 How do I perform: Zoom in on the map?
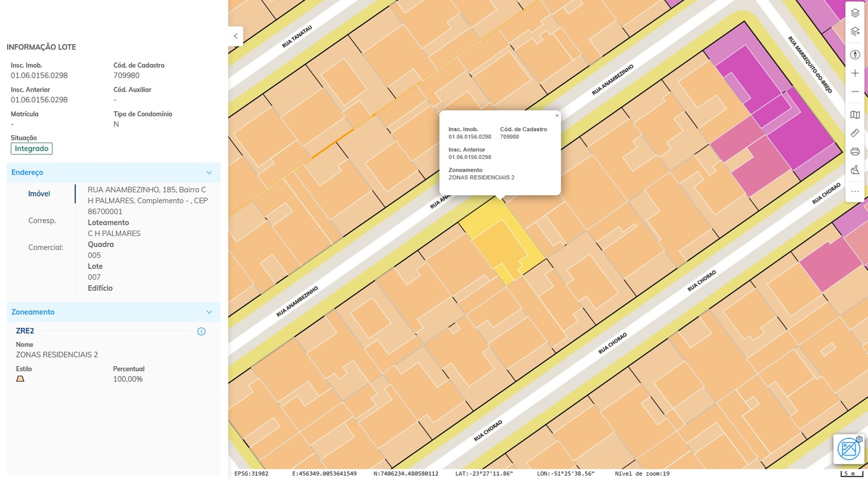coord(854,73)
